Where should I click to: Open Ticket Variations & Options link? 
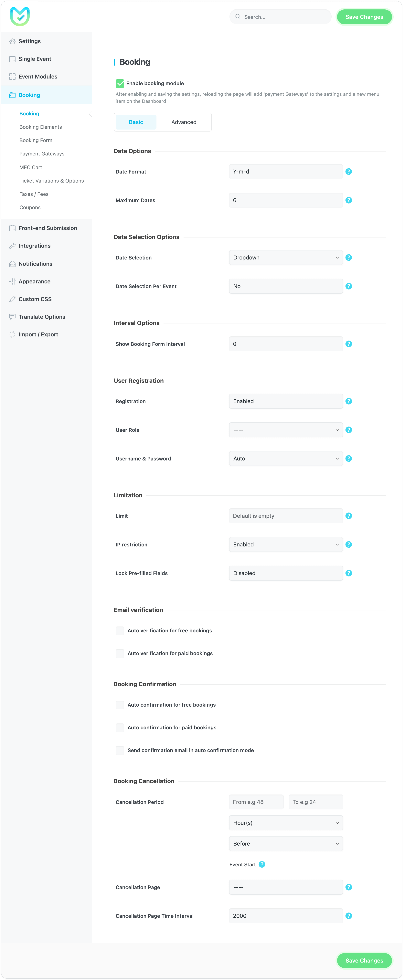click(51, 181)
